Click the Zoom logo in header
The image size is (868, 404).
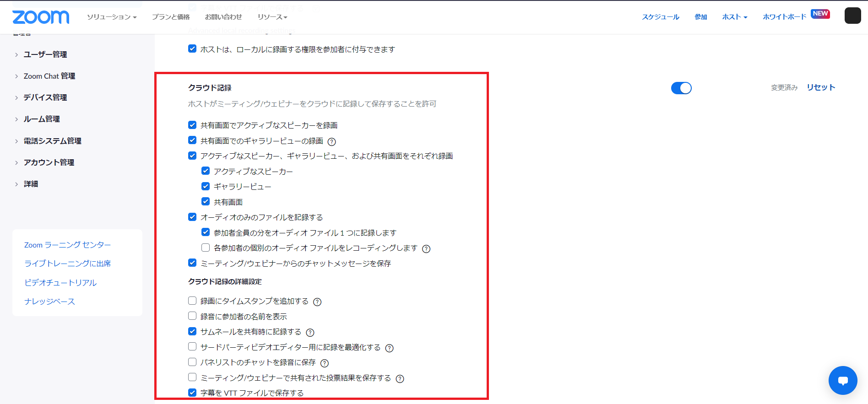[x=41, y=17]
